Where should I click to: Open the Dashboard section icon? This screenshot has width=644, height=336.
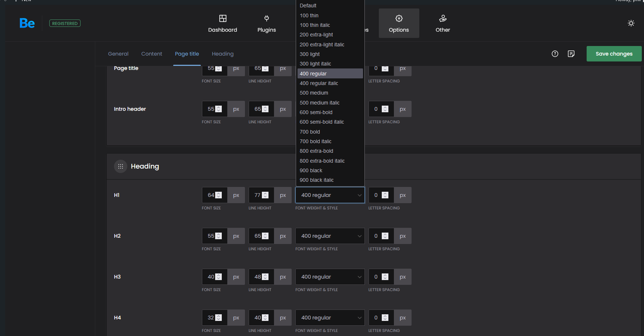tap(223, 18)
